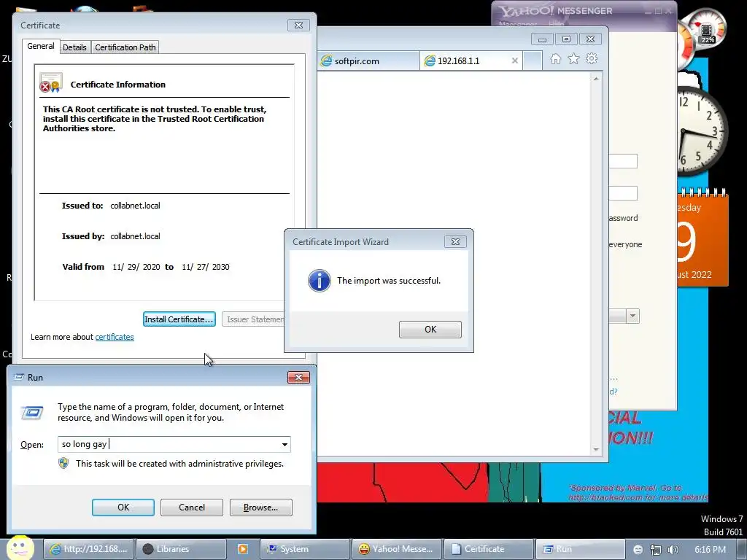Click Browse in the Run dialog
The width and height of the screenshot is (747, 560).
click(x=260, y=507)
